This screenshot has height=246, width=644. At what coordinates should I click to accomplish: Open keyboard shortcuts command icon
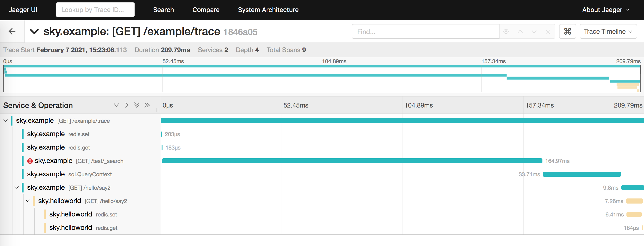(567, 31)
